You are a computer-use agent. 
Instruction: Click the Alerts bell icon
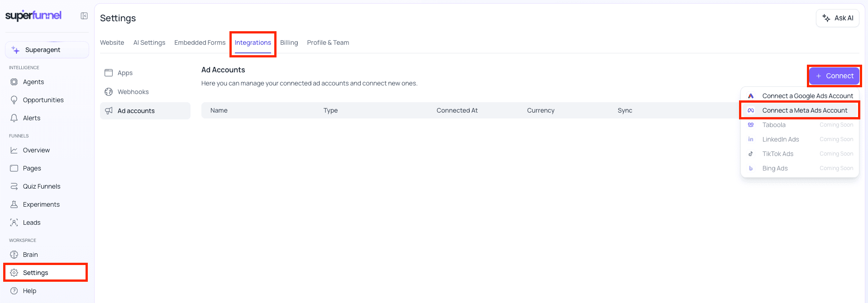click(x=14, y=118)
